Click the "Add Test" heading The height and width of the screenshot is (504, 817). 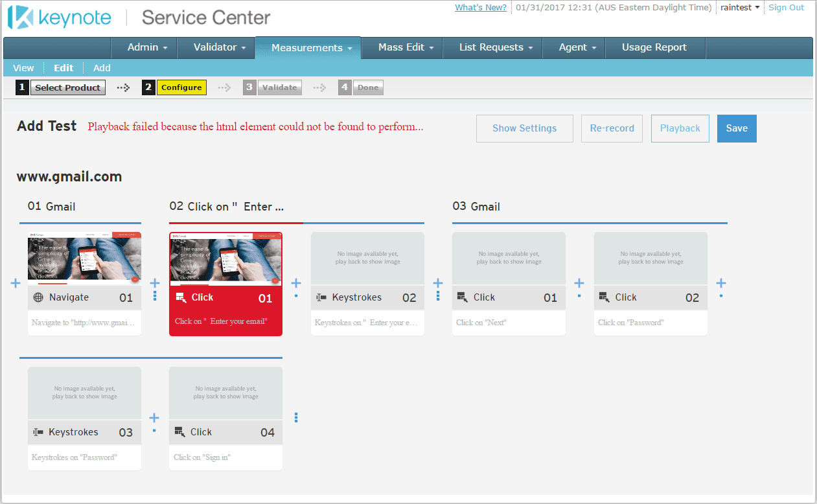(47, 126)
